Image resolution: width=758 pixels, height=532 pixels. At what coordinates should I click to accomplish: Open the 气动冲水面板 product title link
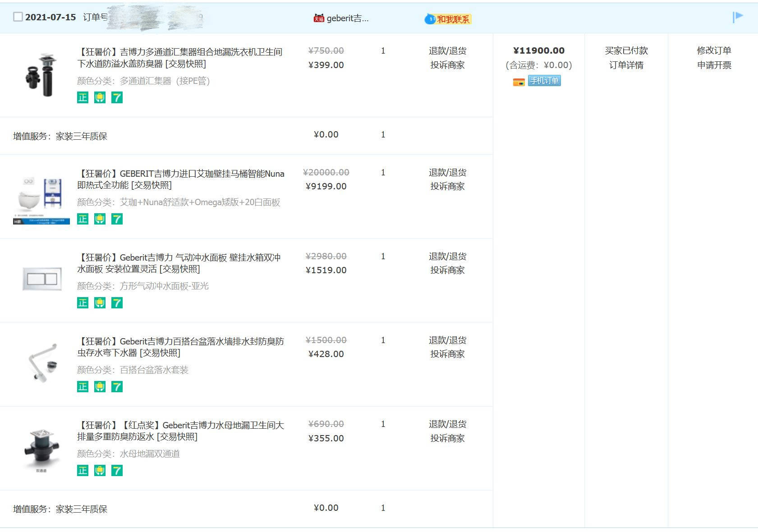[x=179, y=263]
